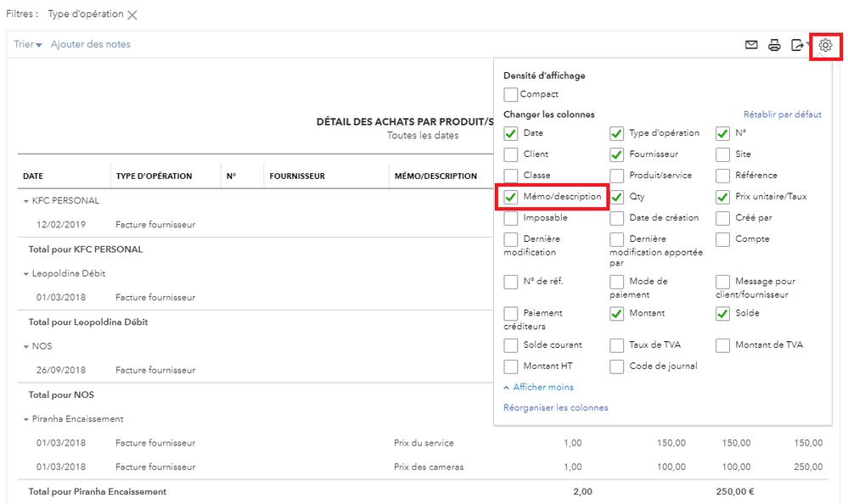Toggle the Fournisseur column checkbox
Viewport: 848px width, 504px height.
(617, 154)
